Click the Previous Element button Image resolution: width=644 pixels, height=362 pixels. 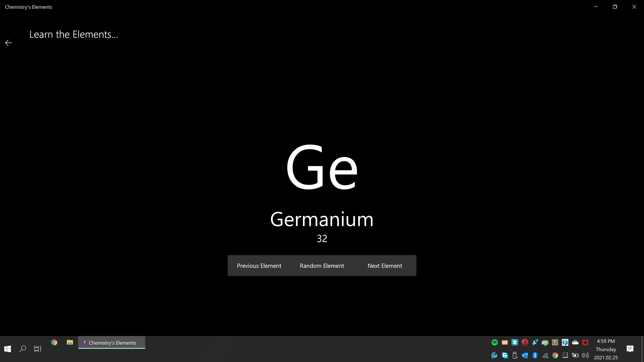[259, 266]
